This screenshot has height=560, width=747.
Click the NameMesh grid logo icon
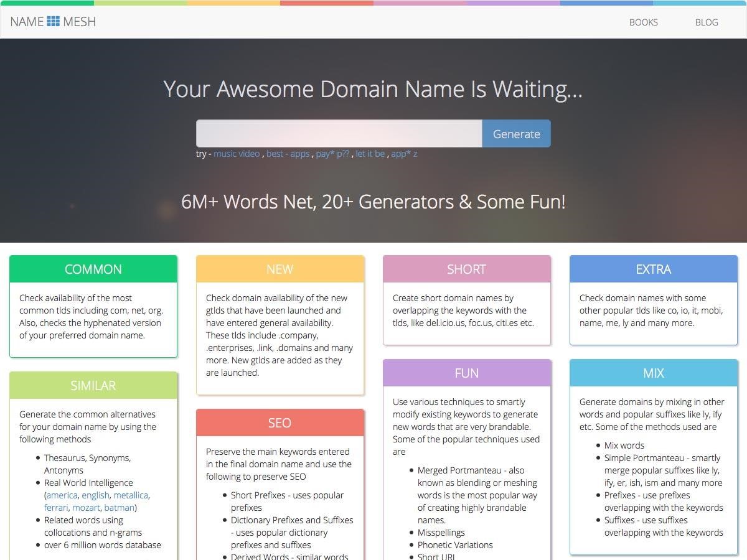[54, 21]
